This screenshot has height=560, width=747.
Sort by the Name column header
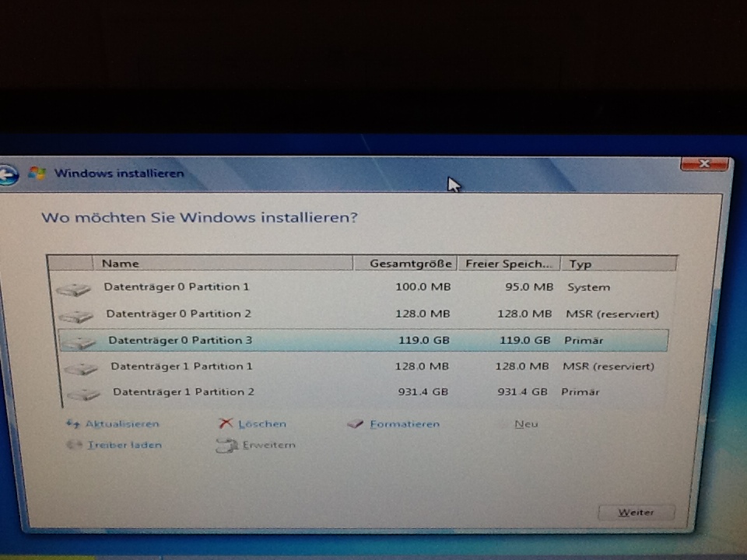pyautogui.click(x=223, y=264)
